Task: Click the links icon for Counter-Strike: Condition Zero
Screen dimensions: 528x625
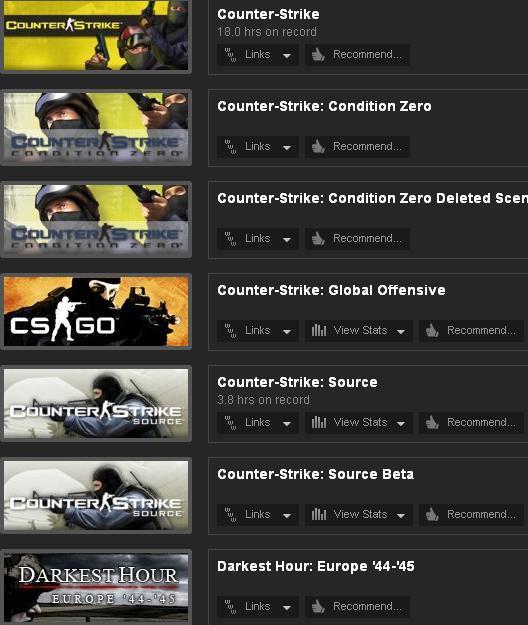Action: 230,147
